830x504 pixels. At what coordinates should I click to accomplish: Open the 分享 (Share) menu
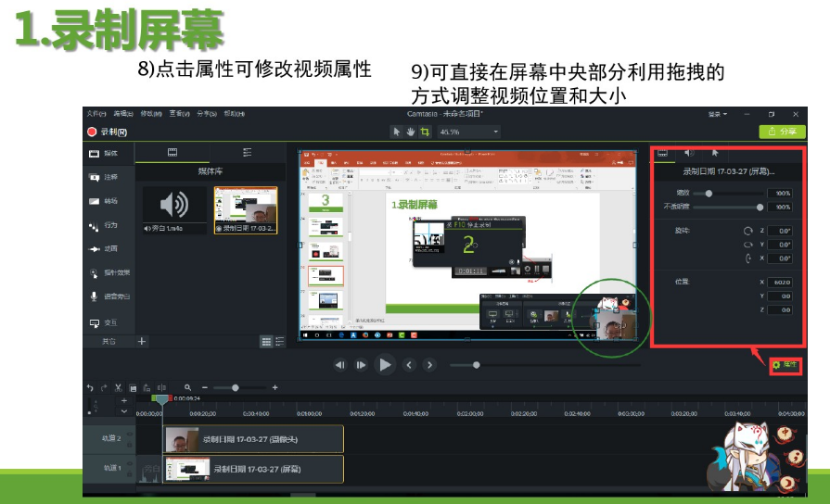click(207, 114)
